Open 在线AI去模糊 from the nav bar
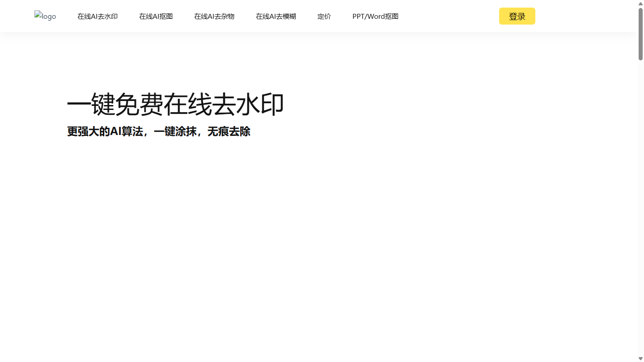Viewport: 644px width, 362px height. pyautogui.click(x=276, y=17)
